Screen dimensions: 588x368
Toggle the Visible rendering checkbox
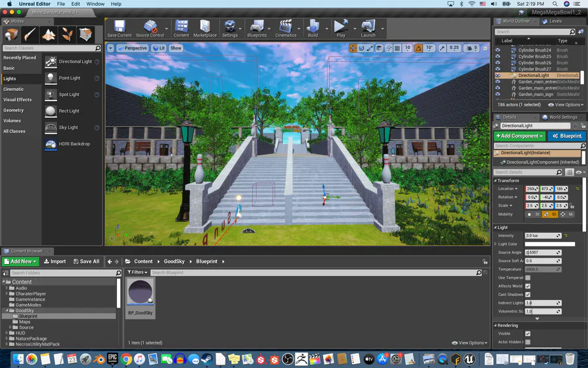(528, 333)
